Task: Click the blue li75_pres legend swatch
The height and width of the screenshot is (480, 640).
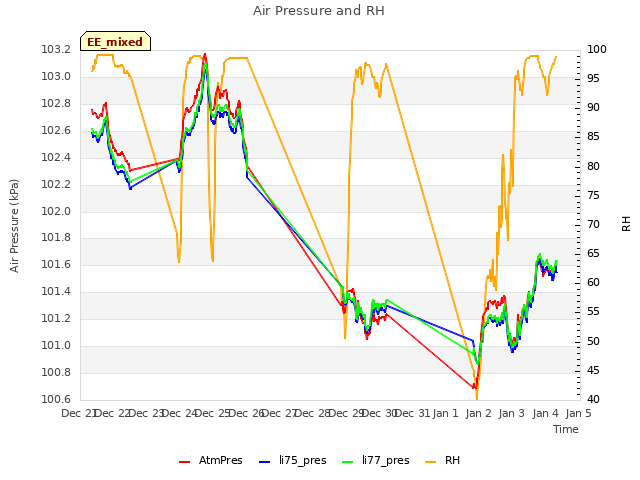Action: point(264,462)
